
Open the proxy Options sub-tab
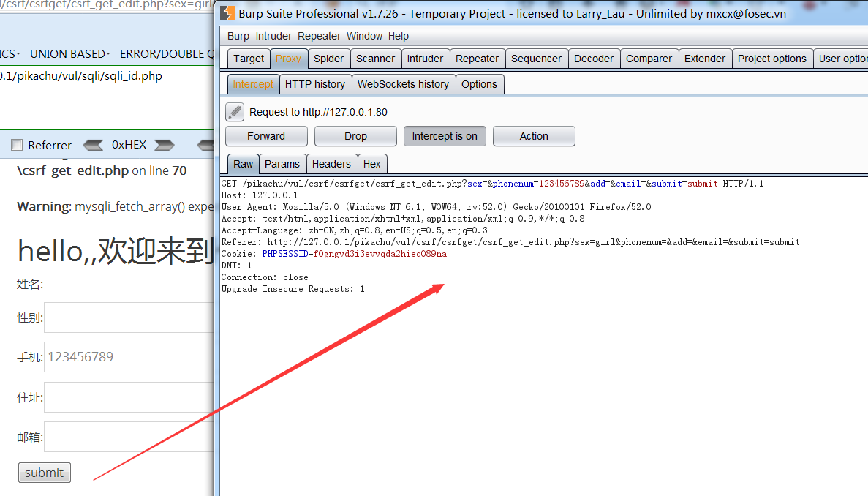(480, 84)
